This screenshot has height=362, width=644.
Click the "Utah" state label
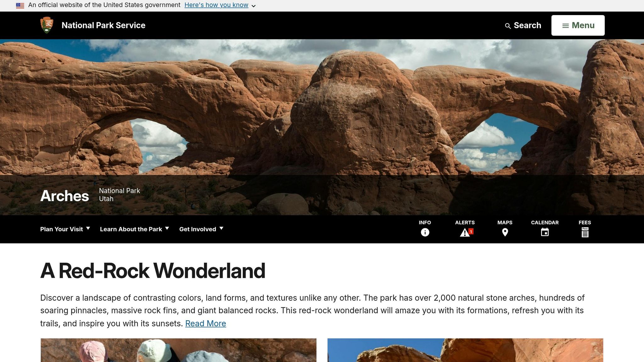pos(106,199)
